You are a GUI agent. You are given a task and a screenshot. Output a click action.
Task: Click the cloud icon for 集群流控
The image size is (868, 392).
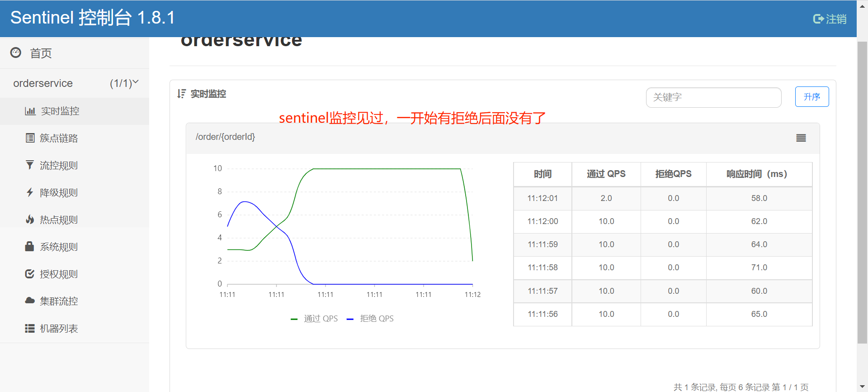(30, 301)
